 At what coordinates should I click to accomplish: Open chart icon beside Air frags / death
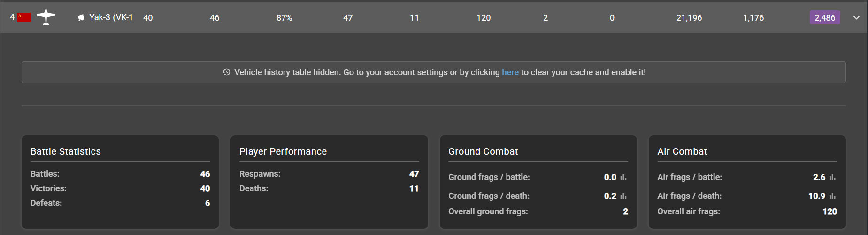click(x=832, y=196)
